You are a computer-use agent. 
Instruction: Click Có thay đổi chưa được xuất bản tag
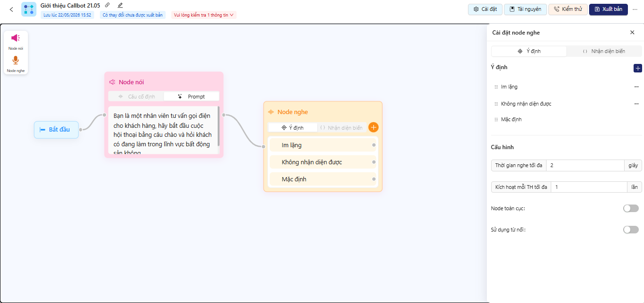pos(132,15)
